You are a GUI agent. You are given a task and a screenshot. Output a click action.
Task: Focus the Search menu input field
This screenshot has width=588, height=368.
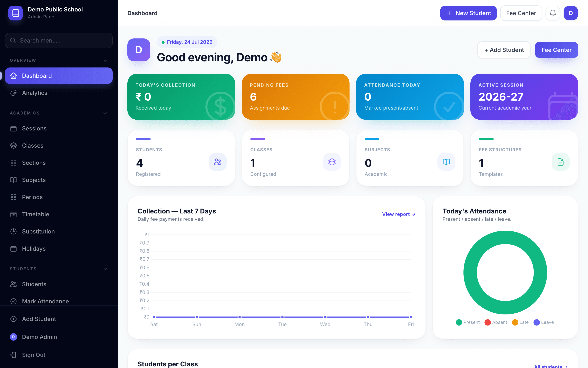click(x=59, y=41)
